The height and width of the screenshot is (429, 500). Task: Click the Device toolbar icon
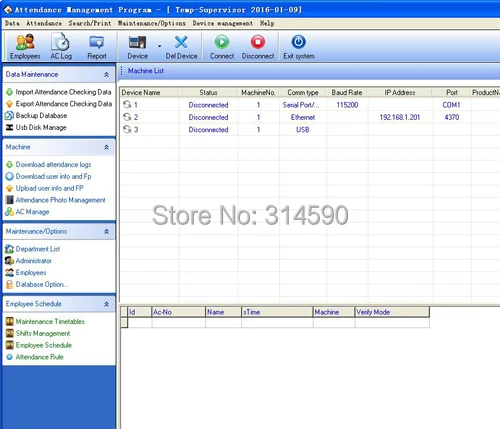point(137,42)
